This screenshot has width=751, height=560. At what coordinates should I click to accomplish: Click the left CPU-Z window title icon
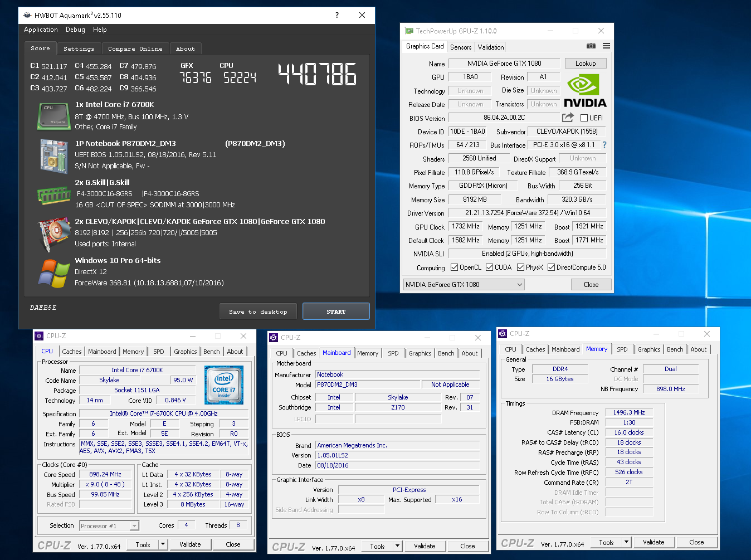(39, 336)
